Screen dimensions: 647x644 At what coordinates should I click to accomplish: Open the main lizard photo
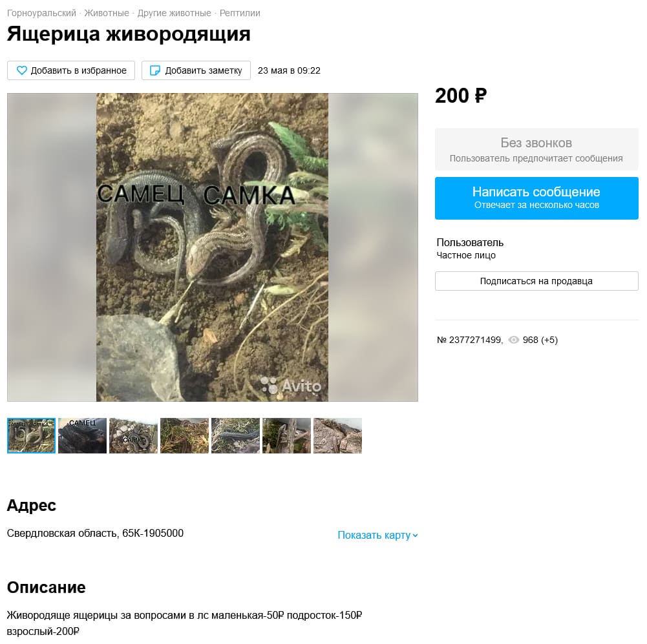tap(213, 247)
